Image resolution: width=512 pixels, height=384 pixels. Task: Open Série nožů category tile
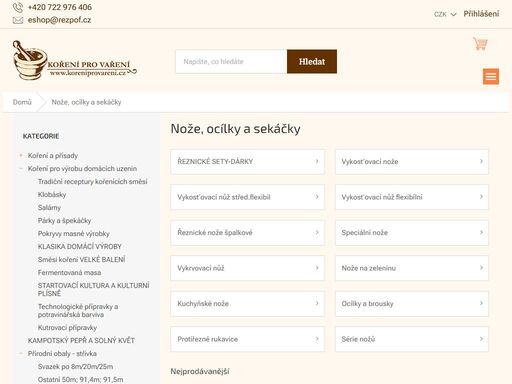point(412,339)
